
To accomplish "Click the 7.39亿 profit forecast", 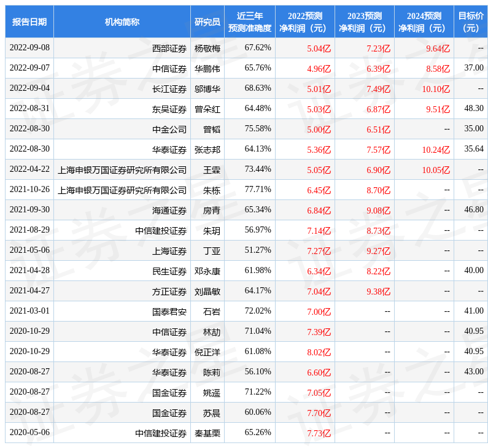I will coord(319,332).
